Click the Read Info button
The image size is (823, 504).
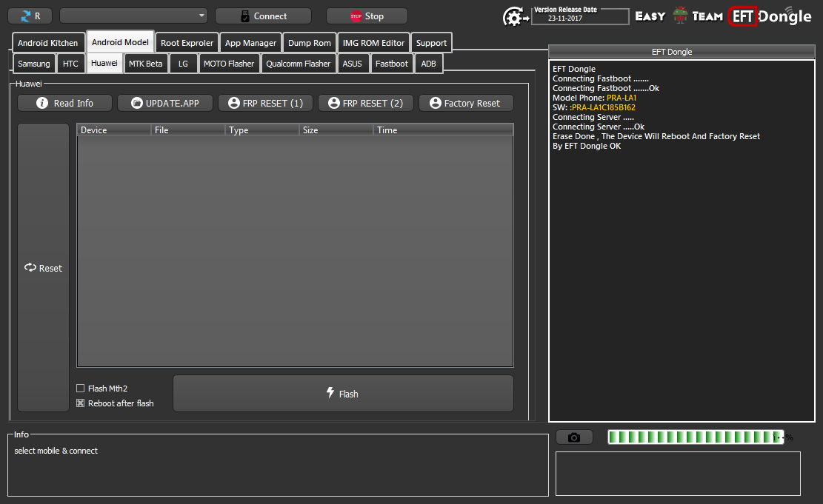click(x=64, y=104)
